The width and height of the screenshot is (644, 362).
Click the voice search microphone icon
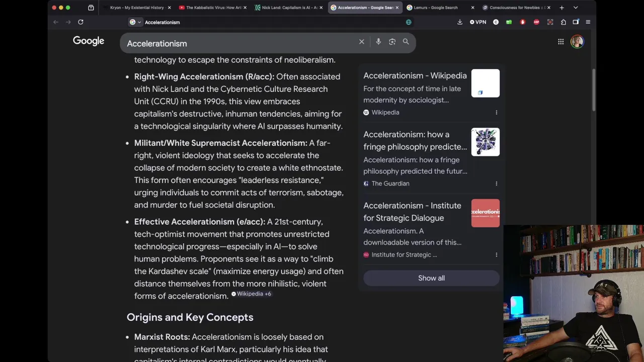pyautogui.click(x=378, y=42)
